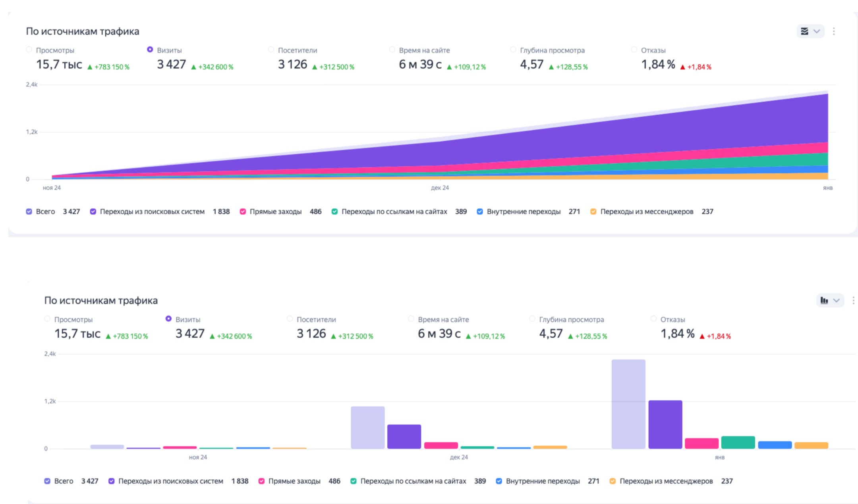This screenshot has height=504, width=858.
Task: Toggle Внутренние переходы checkbox in bottom legend
Action: tap(499, 481)
